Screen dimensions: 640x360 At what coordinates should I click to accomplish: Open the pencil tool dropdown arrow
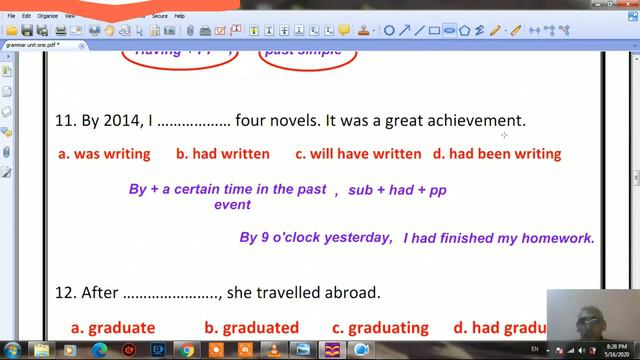505,31
